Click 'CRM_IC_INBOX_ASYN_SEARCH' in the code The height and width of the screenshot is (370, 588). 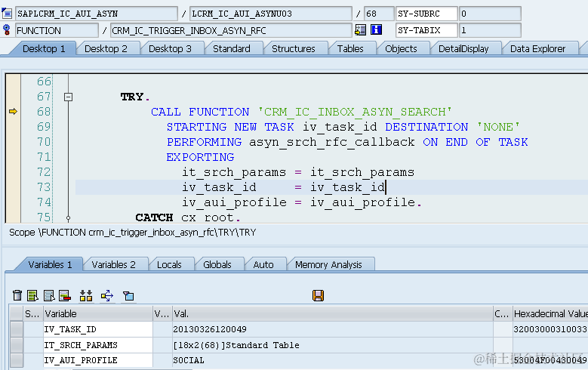click(x=355, y=112)
